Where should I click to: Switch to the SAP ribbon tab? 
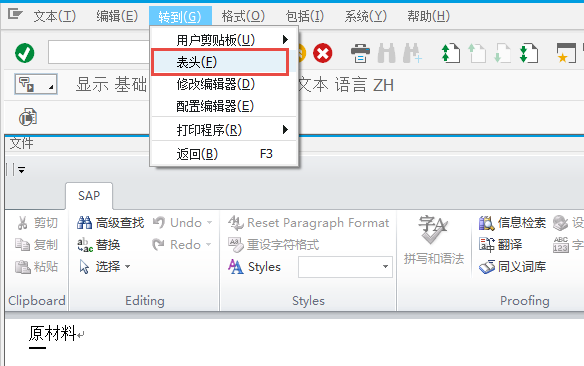(89, 196)
